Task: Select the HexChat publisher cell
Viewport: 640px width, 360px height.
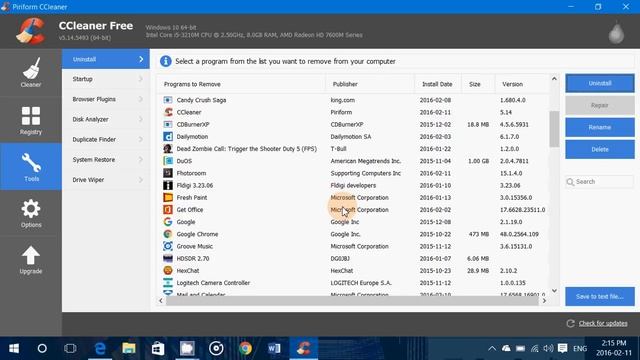Action: point(342,271)
